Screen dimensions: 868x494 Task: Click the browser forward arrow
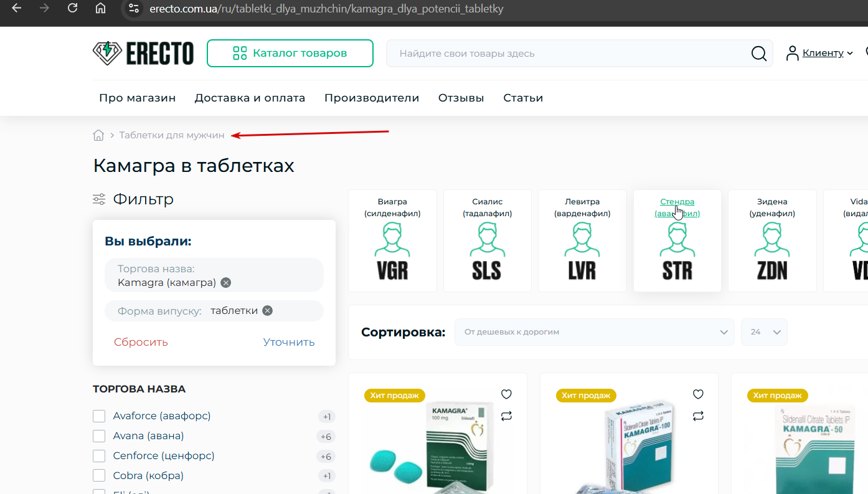point(44,9)
